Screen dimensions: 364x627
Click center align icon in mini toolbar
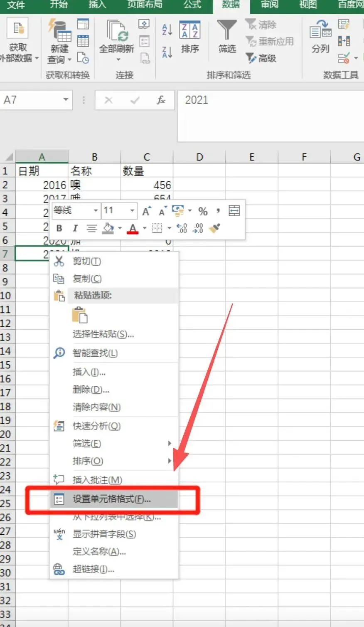point(91,228)
